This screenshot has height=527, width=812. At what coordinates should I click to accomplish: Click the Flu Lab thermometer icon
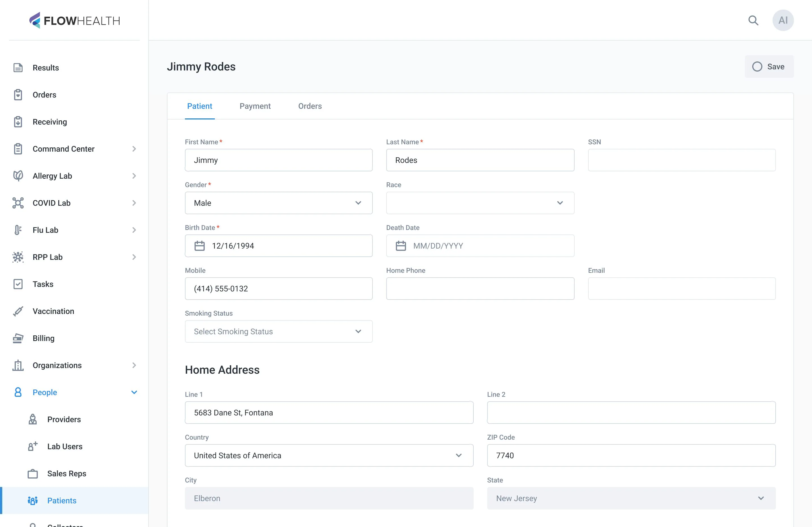18,230
